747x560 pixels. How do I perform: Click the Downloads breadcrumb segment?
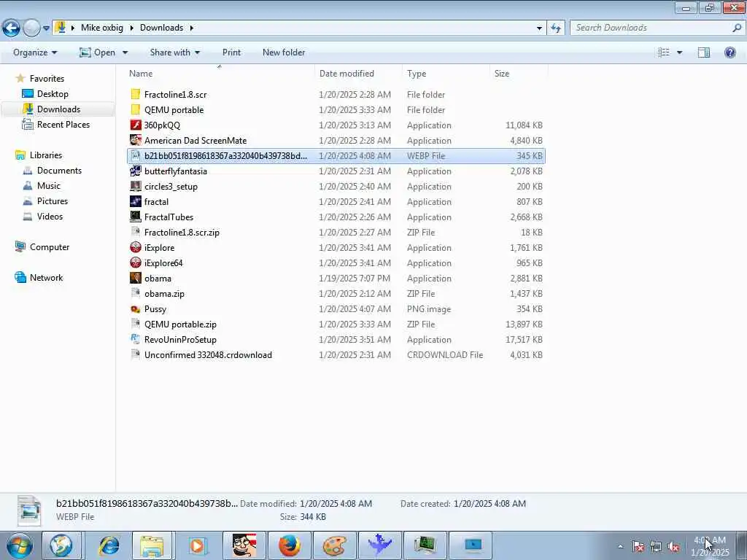pyautogui.click(x=161, y=28)
